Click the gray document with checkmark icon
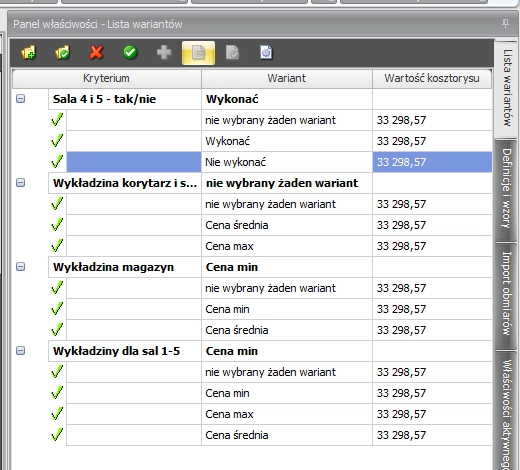 [x=232, y=53]
